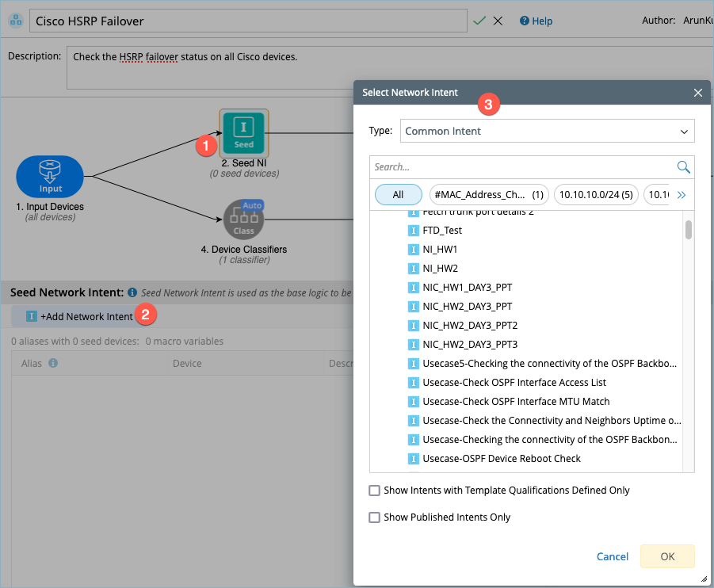Viewport: 714px width, 588px height.
Task: Click the Device Classifiers node icon
Action: [243, 220]
